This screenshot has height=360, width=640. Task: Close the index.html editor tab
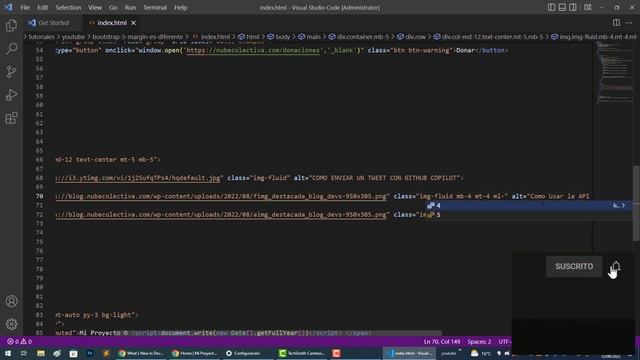[133, 23]
